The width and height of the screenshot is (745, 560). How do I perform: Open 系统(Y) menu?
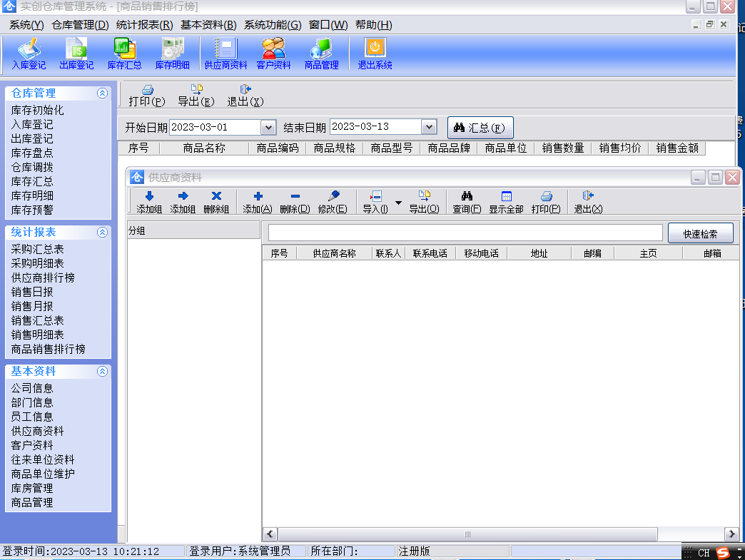pyautogui.click(x=26, y=25)
